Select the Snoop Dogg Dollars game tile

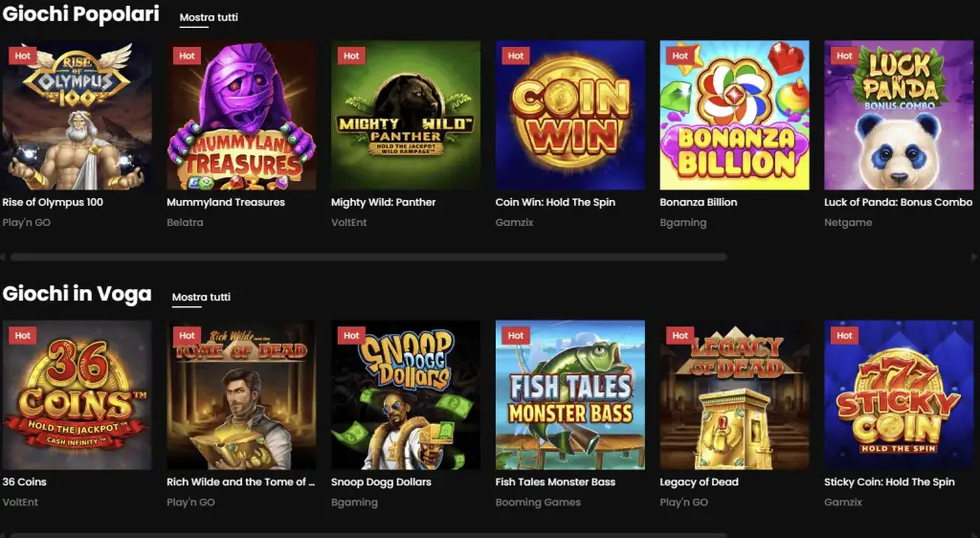click(406, 394)
